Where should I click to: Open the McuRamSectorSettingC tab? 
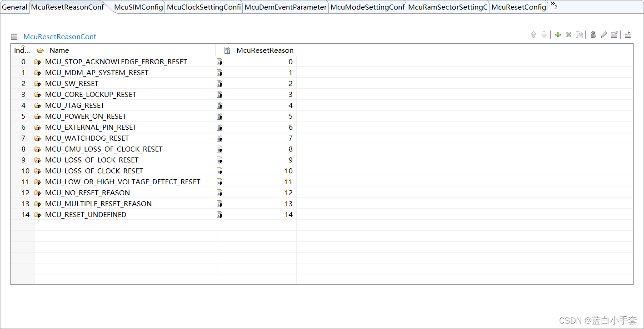(x=448, y=7)
